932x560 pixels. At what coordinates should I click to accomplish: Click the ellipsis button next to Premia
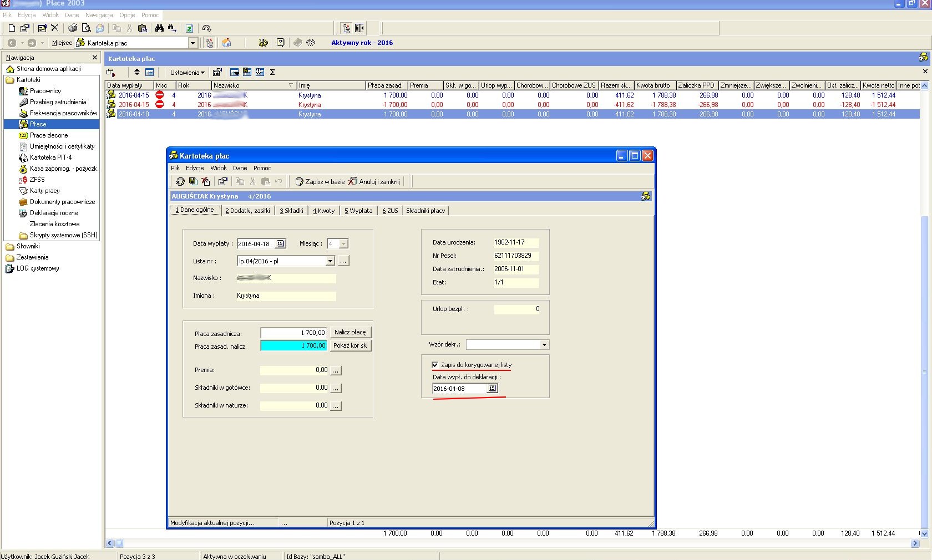coord(336,370)
